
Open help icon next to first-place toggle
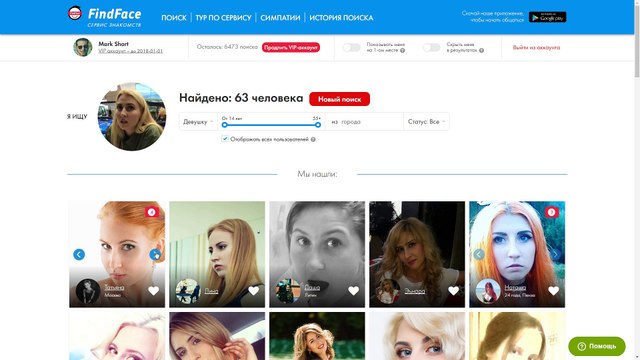[402, 51]
